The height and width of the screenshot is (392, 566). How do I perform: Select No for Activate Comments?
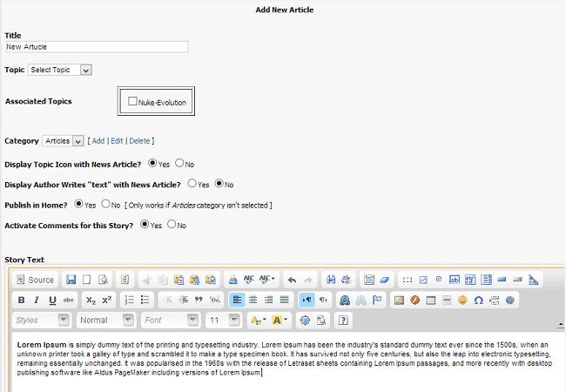[172, 224]
